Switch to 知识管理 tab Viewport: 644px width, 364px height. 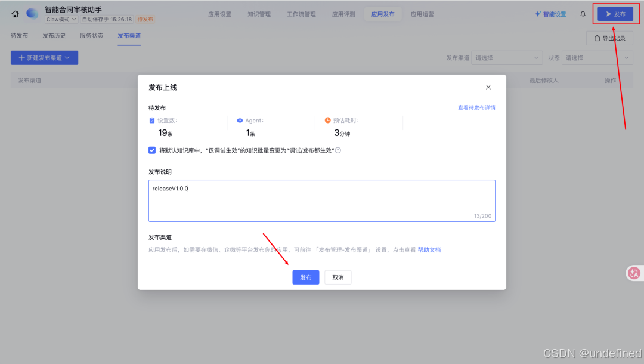pos(259,14)
